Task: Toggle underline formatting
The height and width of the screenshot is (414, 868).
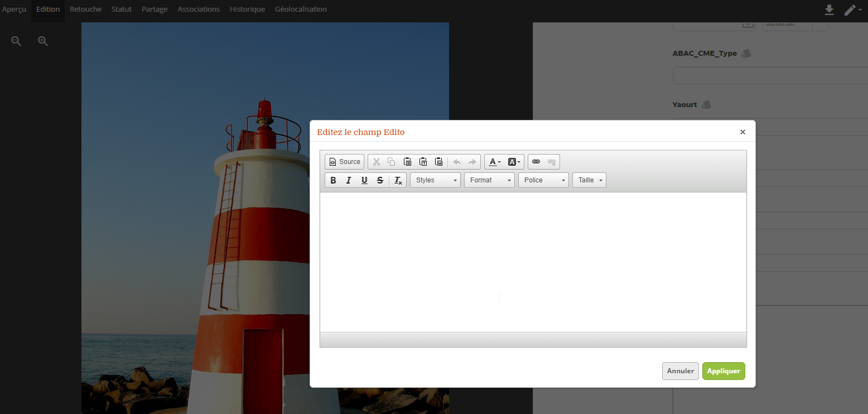Action: (x=364, y=180)
